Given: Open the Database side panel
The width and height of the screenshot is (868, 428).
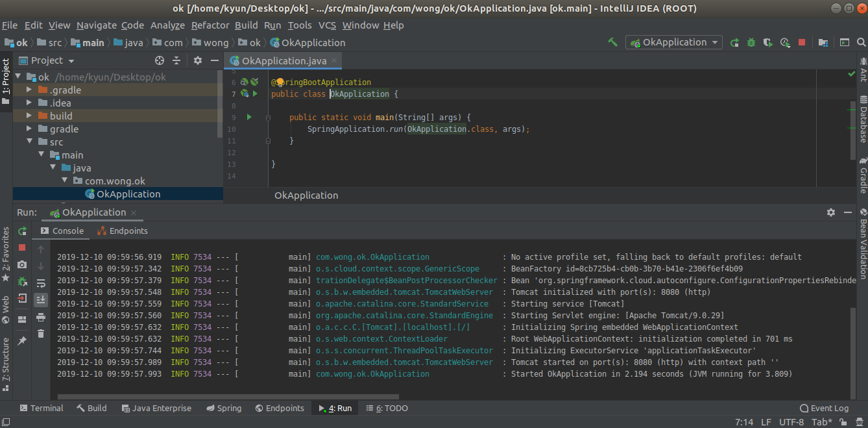Looking at the screenshot, I should [x=862, y=119].
